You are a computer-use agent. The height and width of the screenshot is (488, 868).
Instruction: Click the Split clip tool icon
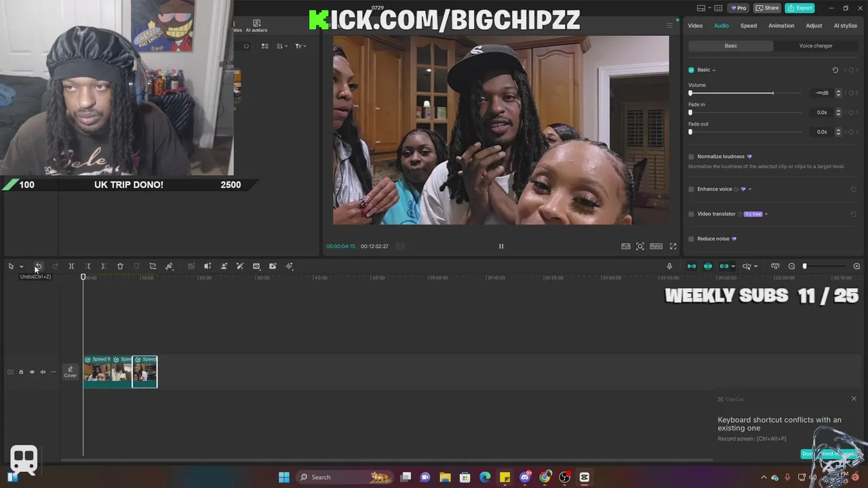click(71, 266)
